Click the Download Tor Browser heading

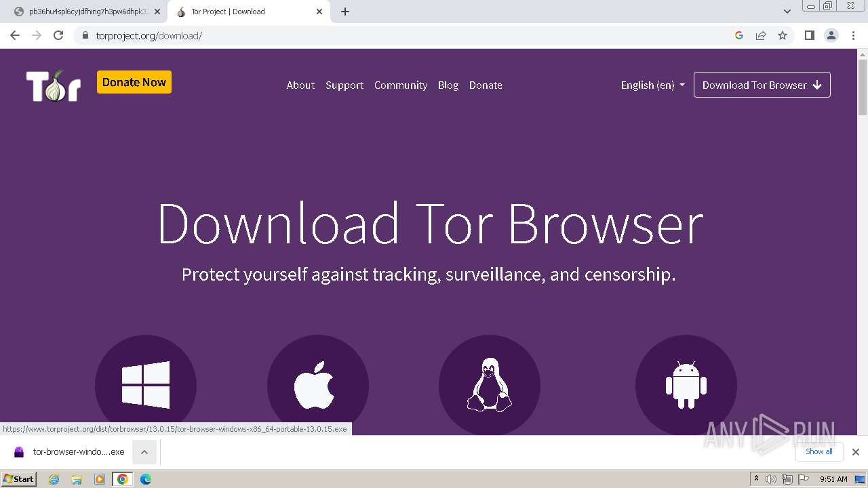click(430, 224)
